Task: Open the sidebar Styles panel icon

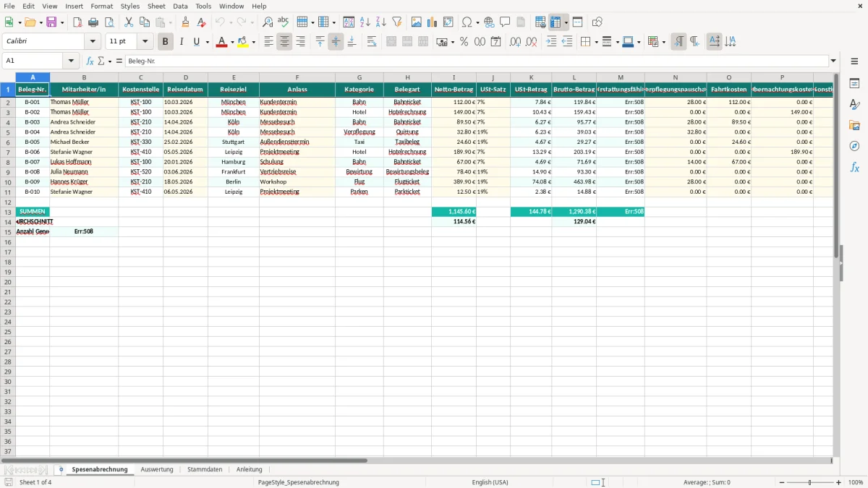Action: pos(854,105)
